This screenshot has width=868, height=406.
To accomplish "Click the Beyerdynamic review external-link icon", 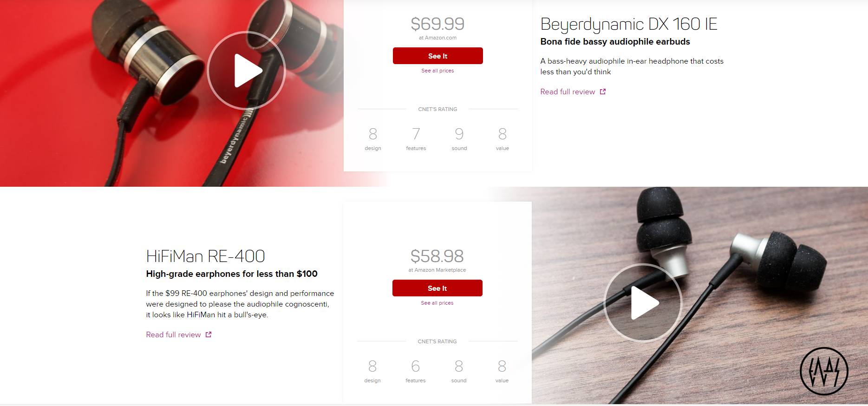I will point(603,92).
